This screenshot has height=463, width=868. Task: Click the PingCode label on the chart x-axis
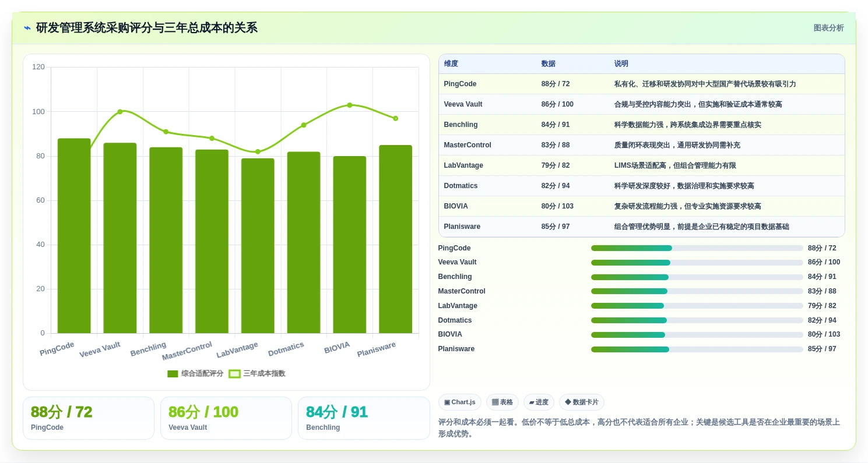coord(57,349)
